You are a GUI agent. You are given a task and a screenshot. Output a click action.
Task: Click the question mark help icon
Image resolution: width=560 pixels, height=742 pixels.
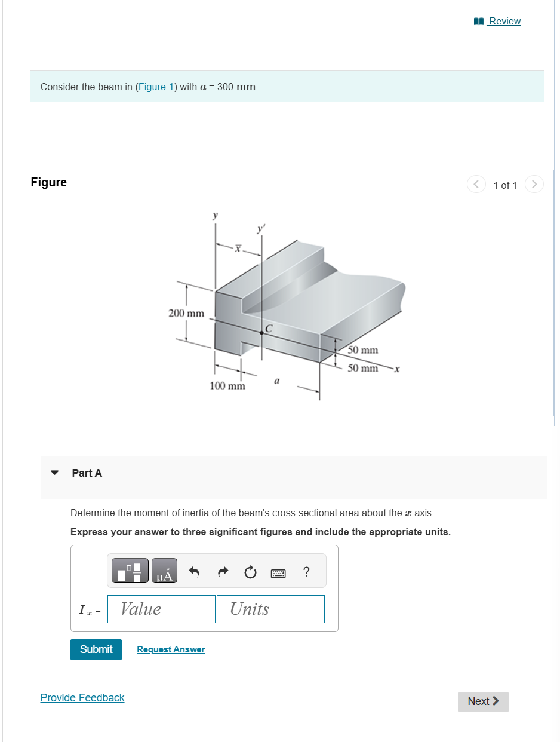coord(306,572)
